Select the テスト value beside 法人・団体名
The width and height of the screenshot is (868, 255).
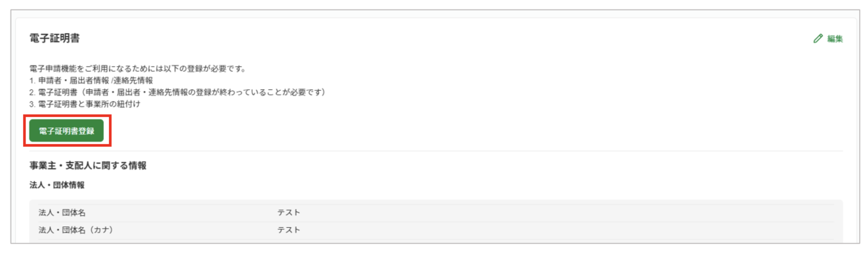pyautogui.click(x=288, y=212)
